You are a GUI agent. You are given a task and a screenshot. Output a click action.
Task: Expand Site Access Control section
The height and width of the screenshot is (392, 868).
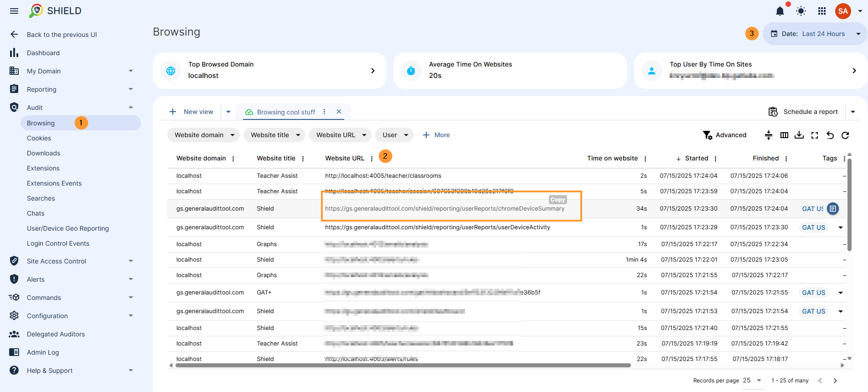point(131,261)
